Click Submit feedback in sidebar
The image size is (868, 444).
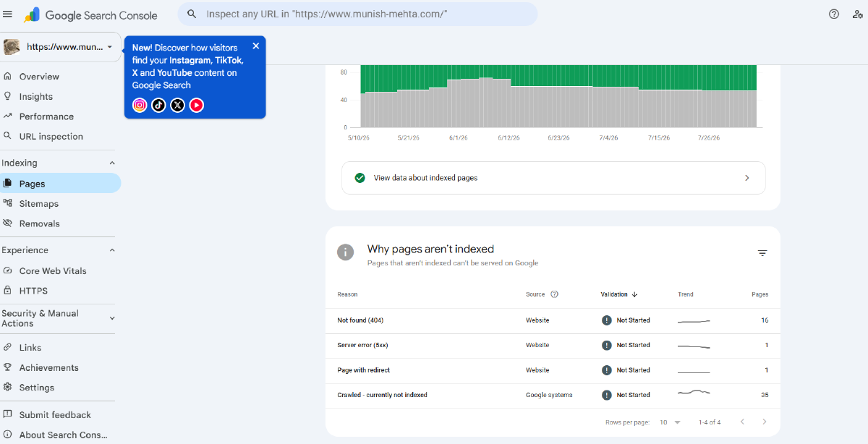tap(55, 415)
